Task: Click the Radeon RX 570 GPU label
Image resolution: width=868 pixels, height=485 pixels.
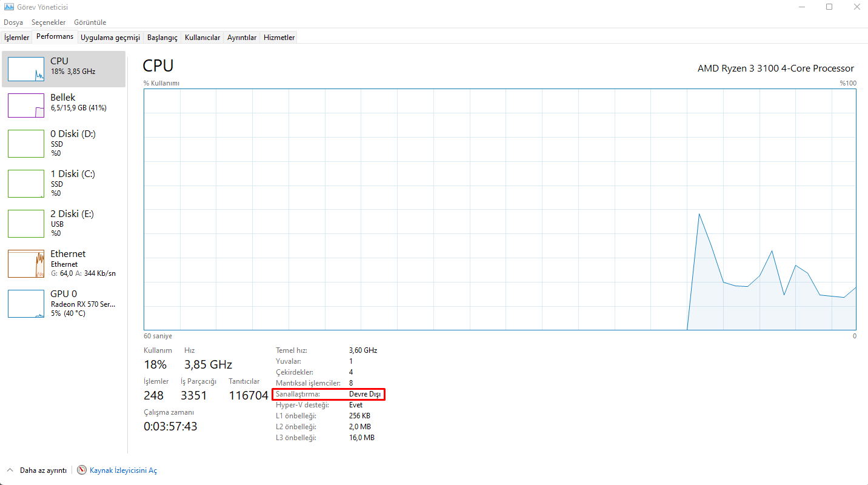Action: (83, 304)
